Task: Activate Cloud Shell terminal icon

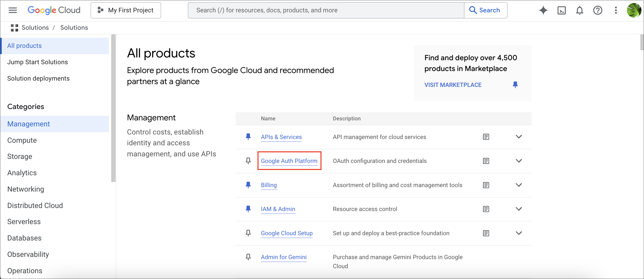Action: (x=562, y=10)
